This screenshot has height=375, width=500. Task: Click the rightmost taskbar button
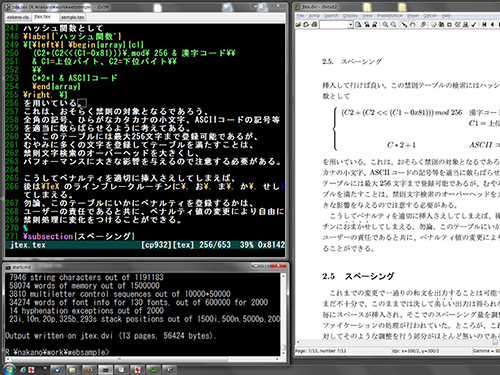tap(169, 370)
